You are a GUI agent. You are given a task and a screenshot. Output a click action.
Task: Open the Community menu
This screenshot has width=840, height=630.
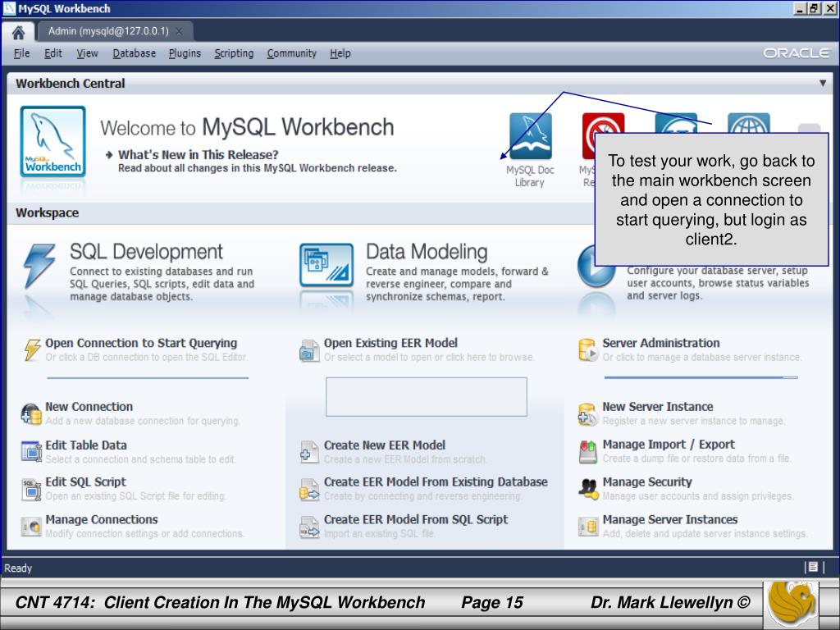click(292, 53)
